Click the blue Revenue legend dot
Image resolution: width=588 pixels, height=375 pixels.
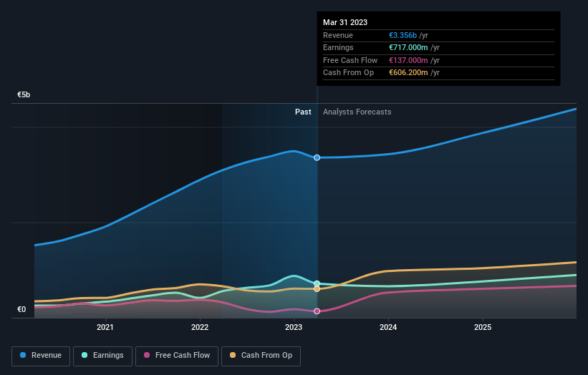click(23, 355)
